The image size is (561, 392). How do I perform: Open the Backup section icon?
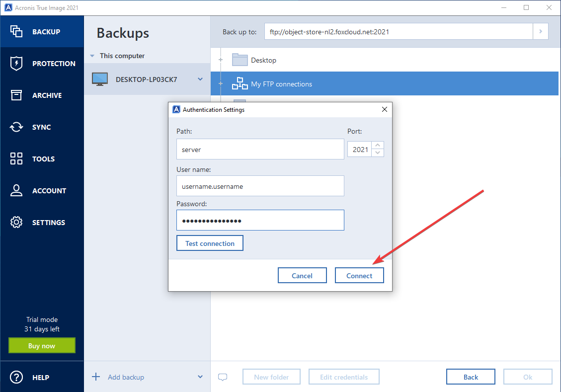(16, 31)
